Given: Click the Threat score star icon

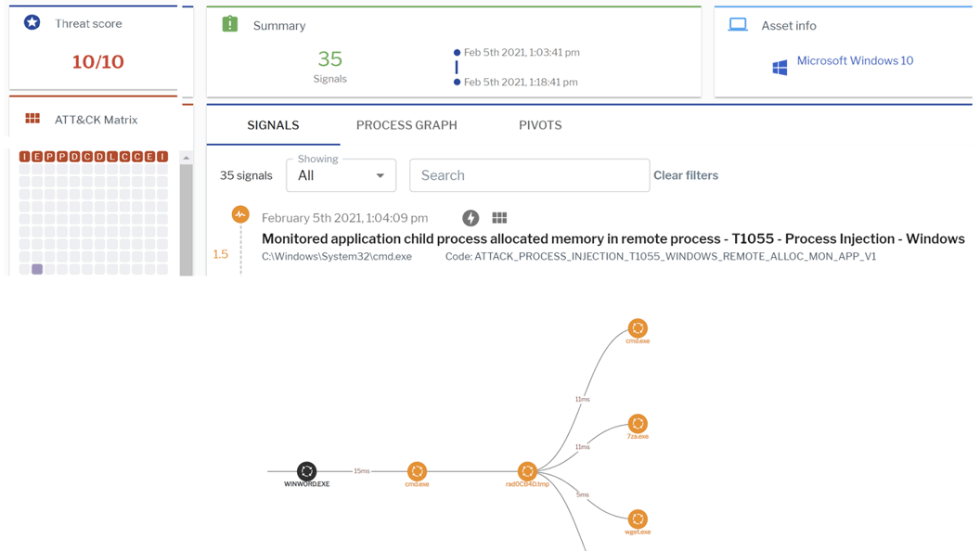Looking at the screenshot, I should [x=32, y=22].
